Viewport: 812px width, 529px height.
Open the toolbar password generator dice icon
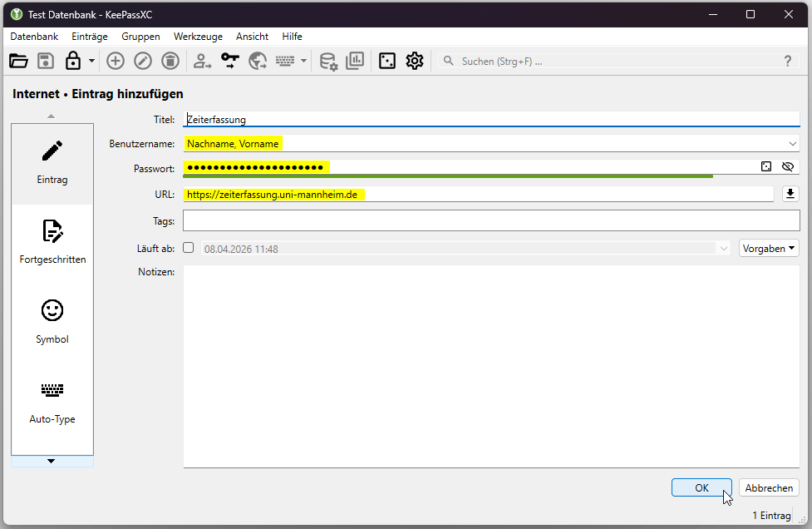click(387, 62)
